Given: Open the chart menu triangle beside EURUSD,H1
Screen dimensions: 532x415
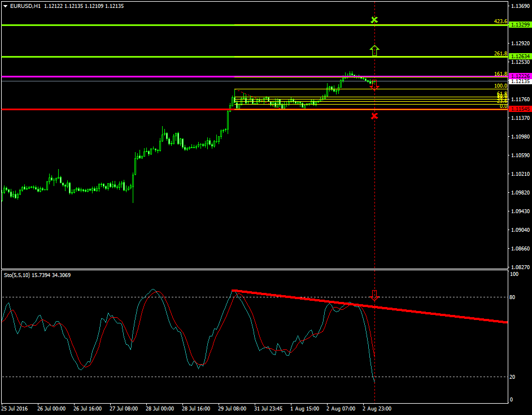Looking at the screenshot, I should [6, 6].
